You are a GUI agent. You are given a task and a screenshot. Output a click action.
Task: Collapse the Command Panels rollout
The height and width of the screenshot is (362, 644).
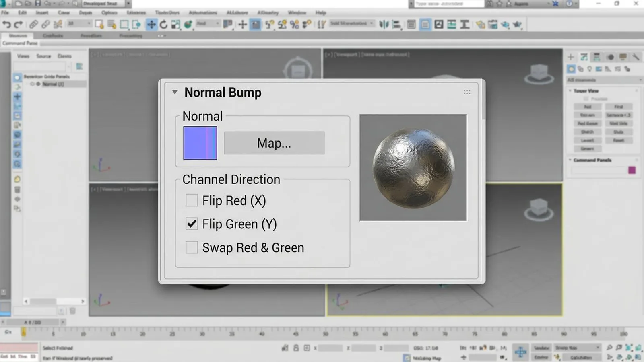(570, 160)
